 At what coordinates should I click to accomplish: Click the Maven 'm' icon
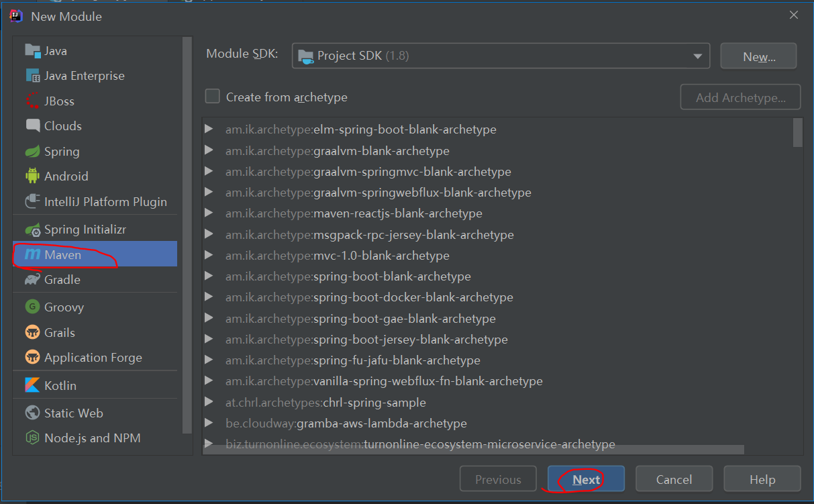(33, 254)
